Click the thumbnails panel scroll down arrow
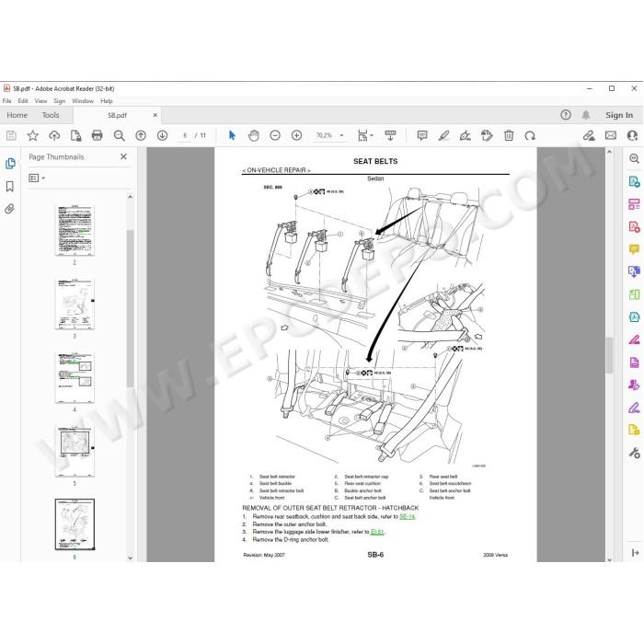Screen dimensions: 644x644 click(x=131, y=558)
